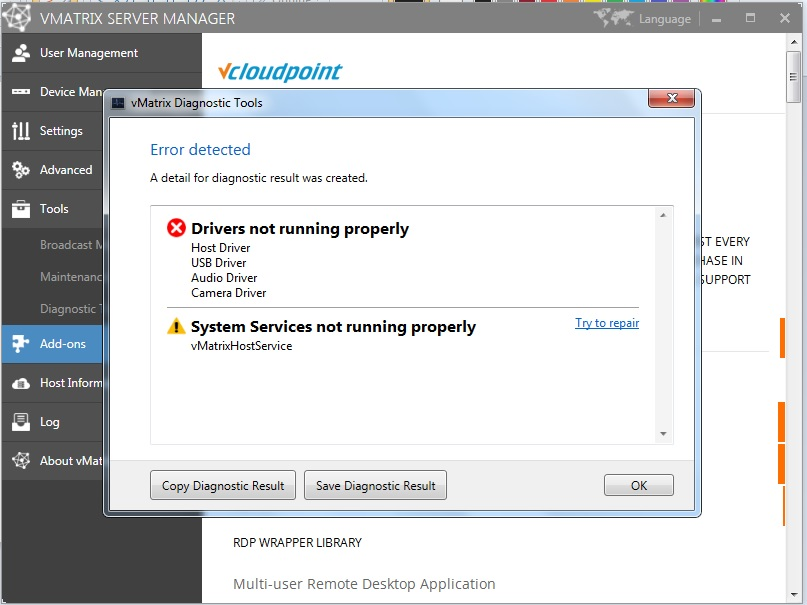Image resolution: width=807 pixels, height=605 pixels.
Task: Open About vMatrix logo icon
Action: click(x=21, y=460)
